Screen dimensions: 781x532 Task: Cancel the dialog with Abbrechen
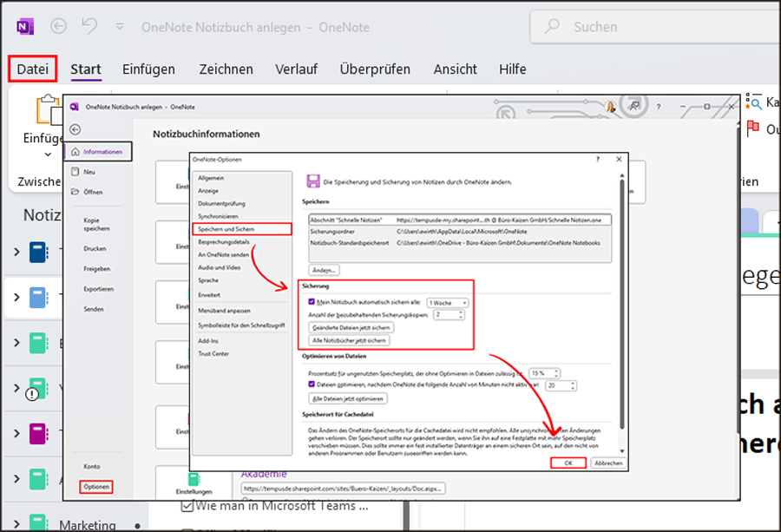(608, 463)
